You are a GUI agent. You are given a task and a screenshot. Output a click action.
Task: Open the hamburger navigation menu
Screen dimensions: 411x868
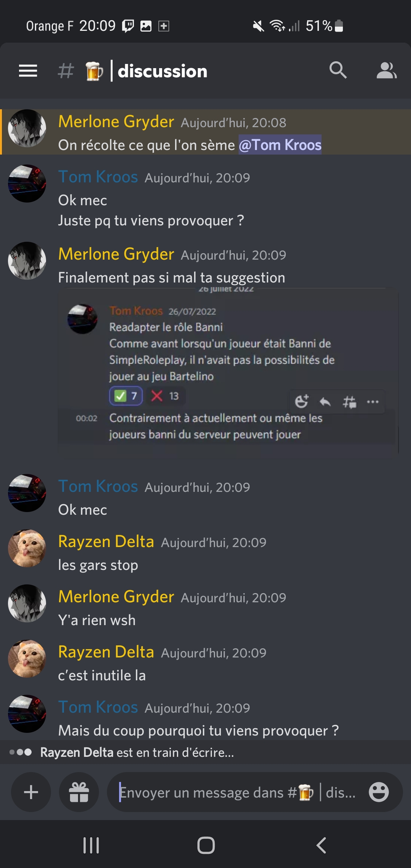click(28, 71)
